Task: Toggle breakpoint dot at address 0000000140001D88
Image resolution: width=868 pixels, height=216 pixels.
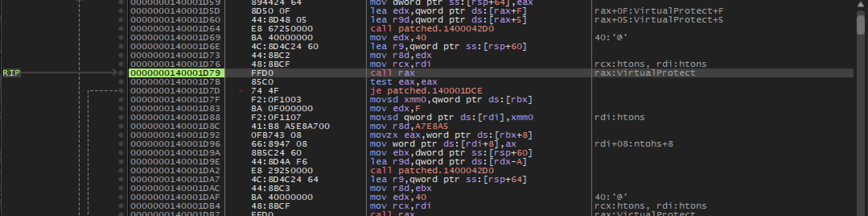Action: point(121,117)
